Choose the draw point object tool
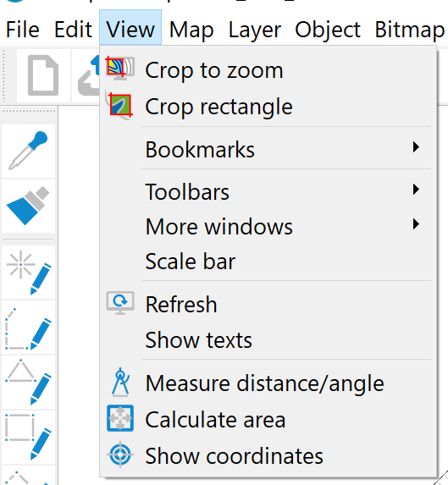 coord(29,273)
